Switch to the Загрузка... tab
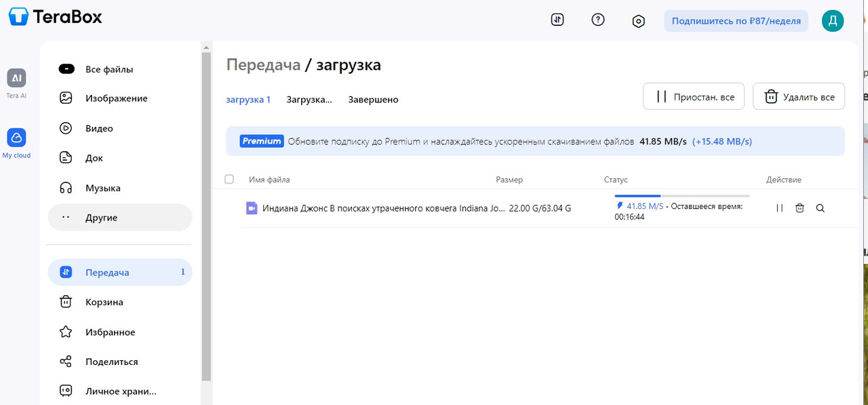The width and height of the screenshot is (868, 405). [x=309, y=100]
